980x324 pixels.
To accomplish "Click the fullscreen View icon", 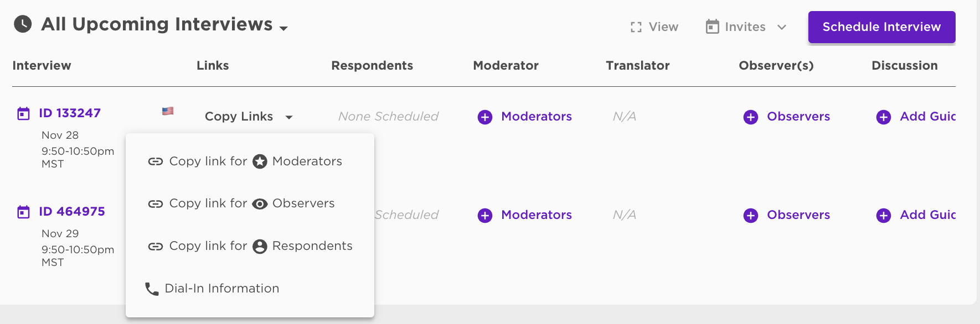I will tap(636, 27).
